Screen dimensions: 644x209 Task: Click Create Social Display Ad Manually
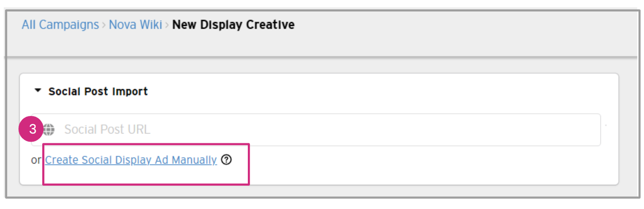131,160
